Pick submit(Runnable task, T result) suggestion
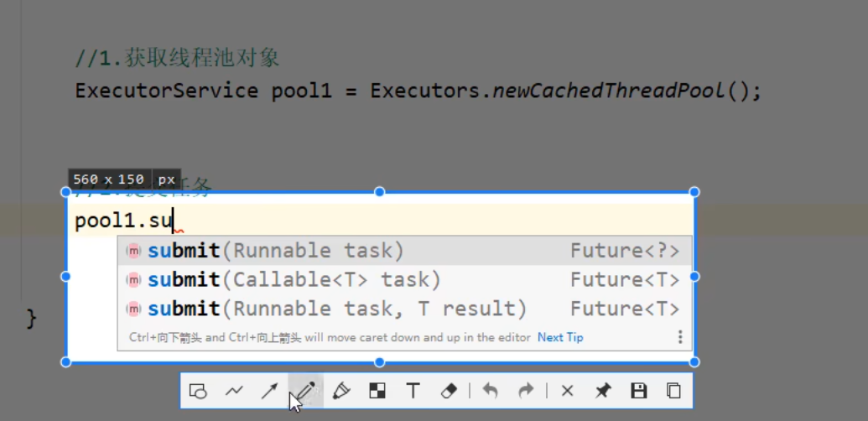 (x=336, y=309)
